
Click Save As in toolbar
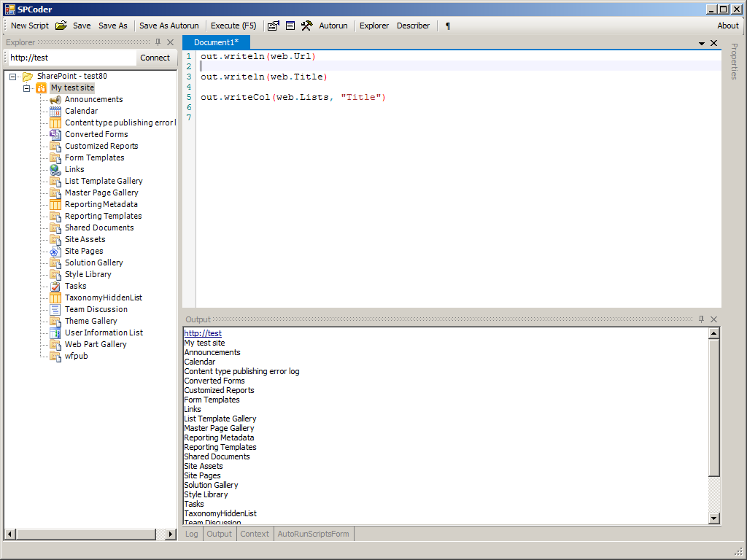113,26
